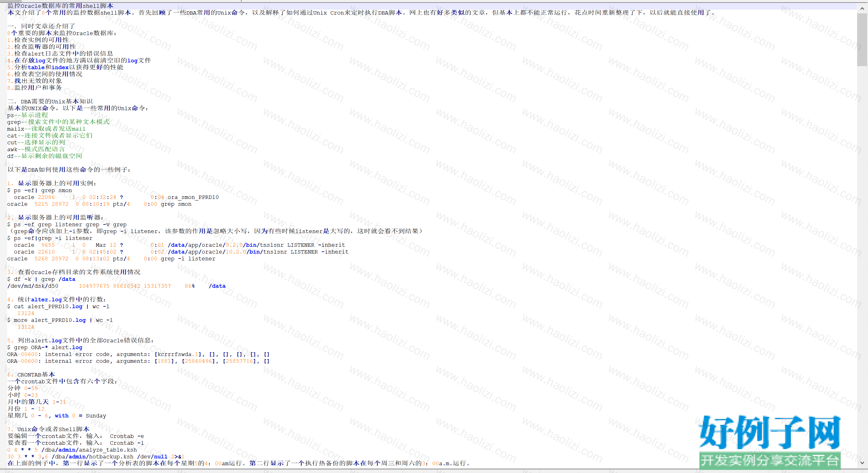Click the line "cat--连接文件或者显示它们"
This screenshot has width=868, height=473.
50,135
